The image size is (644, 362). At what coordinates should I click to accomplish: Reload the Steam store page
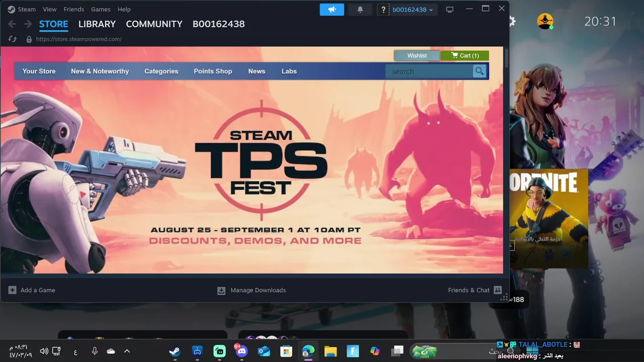(13, 39)
